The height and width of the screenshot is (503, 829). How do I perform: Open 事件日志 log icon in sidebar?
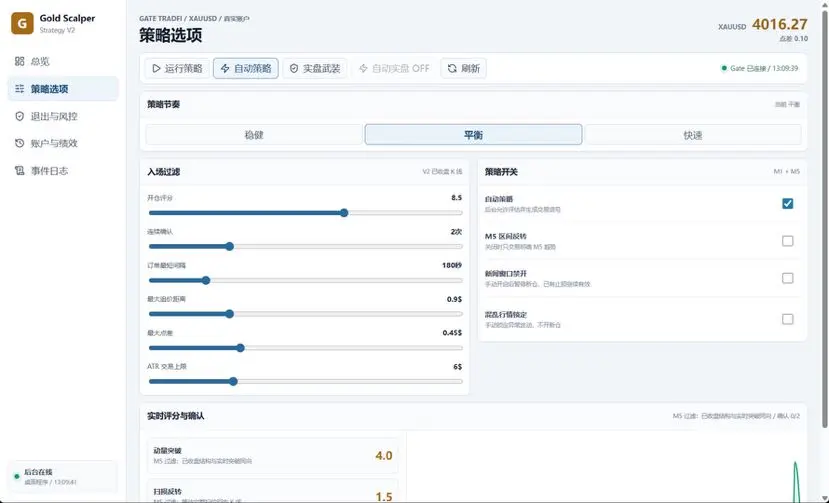click(x=20, y=170)
